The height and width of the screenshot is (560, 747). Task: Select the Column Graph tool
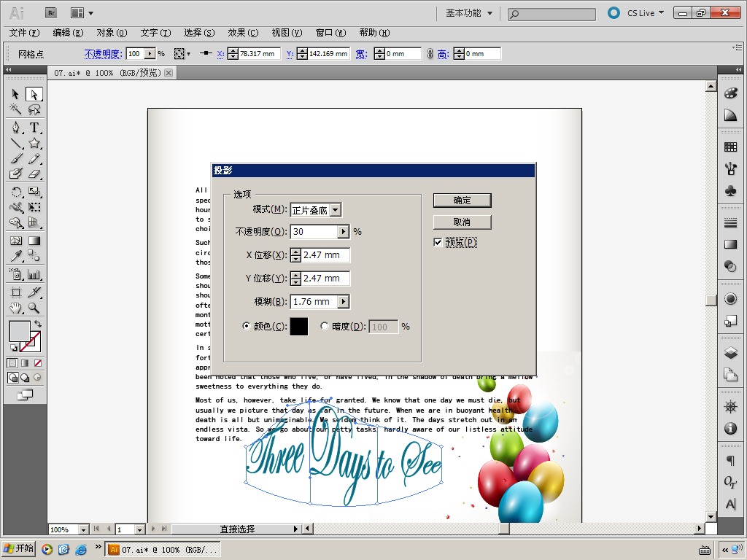click(34, 274)
